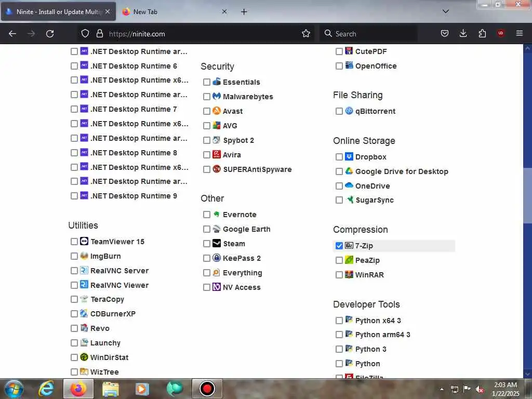Select the .NET Desktop Runtime 9 checkbox

click(74, 196)
